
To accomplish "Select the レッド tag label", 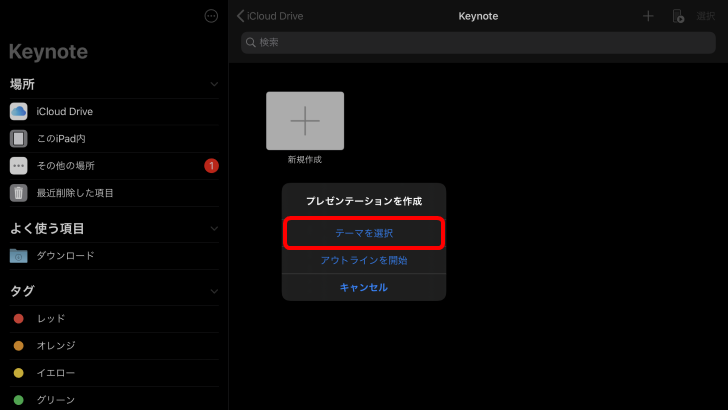I will (x=51, y=319).
